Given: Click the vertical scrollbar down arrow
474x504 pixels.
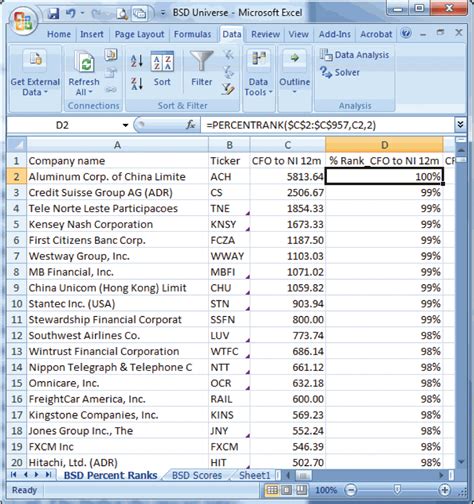Looking at the screenshot, I should coord(461,462).
